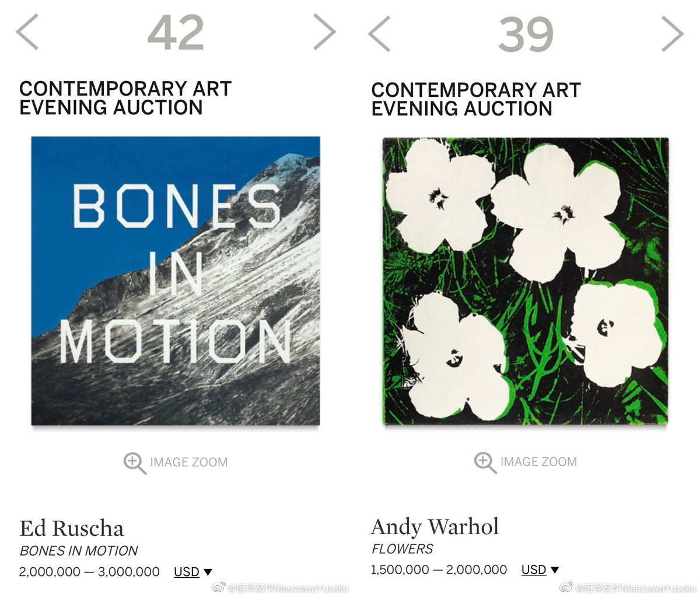
Task: Click magnifier icon under Flowers painting
Action: (x=485, y=462)
